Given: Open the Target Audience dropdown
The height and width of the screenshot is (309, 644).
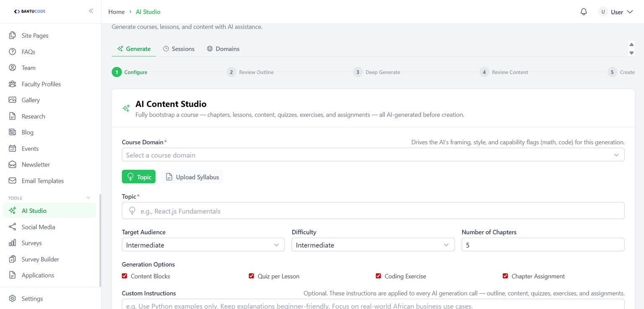Looking at the screenshot, I should point(203,245).
